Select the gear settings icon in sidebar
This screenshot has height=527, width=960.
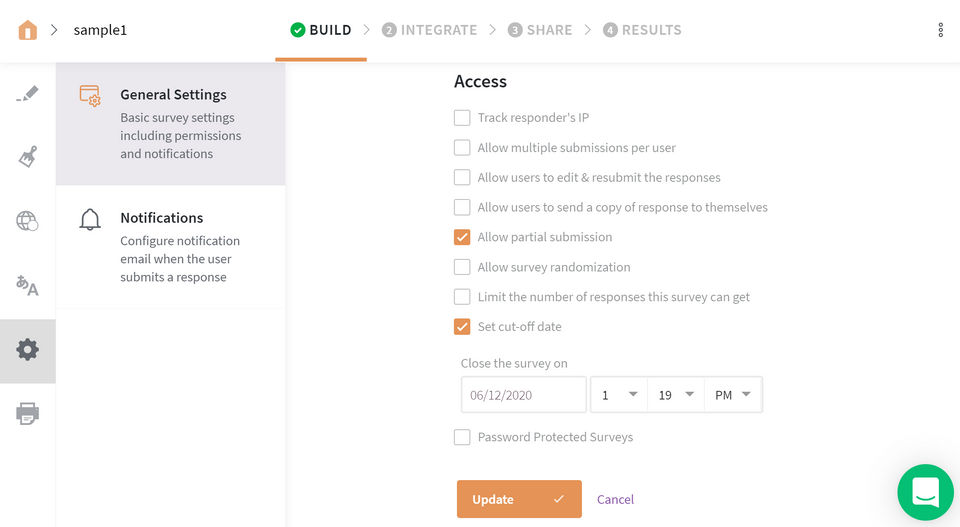pyautogui.click(x=28, y=350)
